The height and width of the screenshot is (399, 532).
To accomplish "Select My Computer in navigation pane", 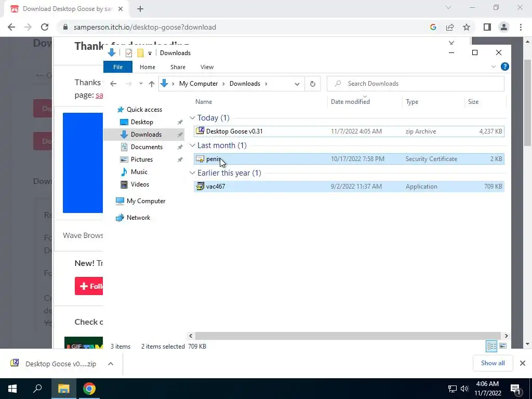I will (x=146, y=201).
